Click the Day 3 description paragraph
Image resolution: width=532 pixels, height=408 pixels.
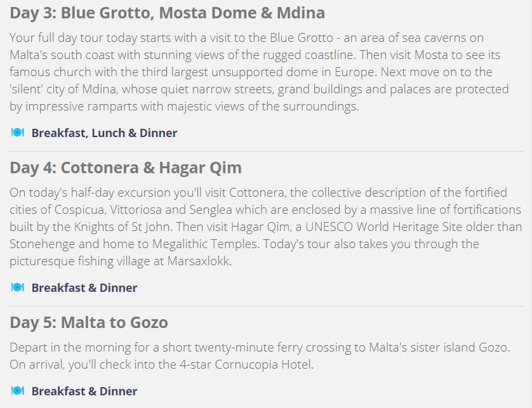[x=259, y=72]
